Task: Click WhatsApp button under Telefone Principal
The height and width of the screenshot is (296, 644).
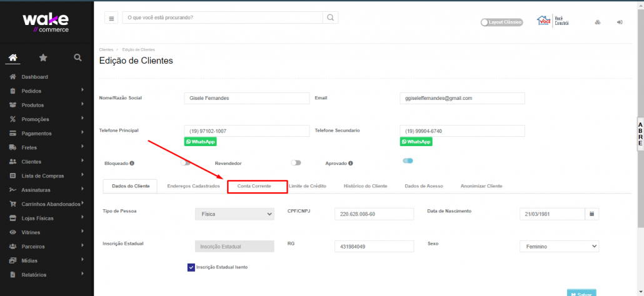Action: click(200, 142)
